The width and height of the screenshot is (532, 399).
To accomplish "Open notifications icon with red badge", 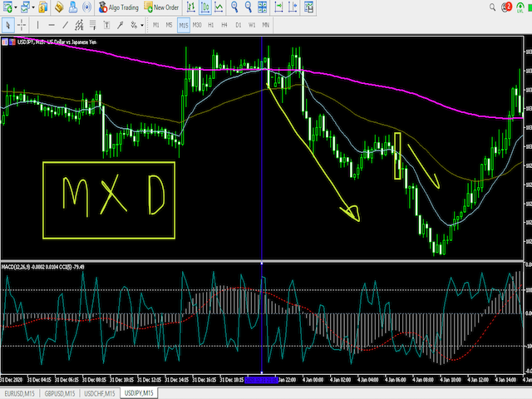I will pyautogui.click(x=506, y=7).
